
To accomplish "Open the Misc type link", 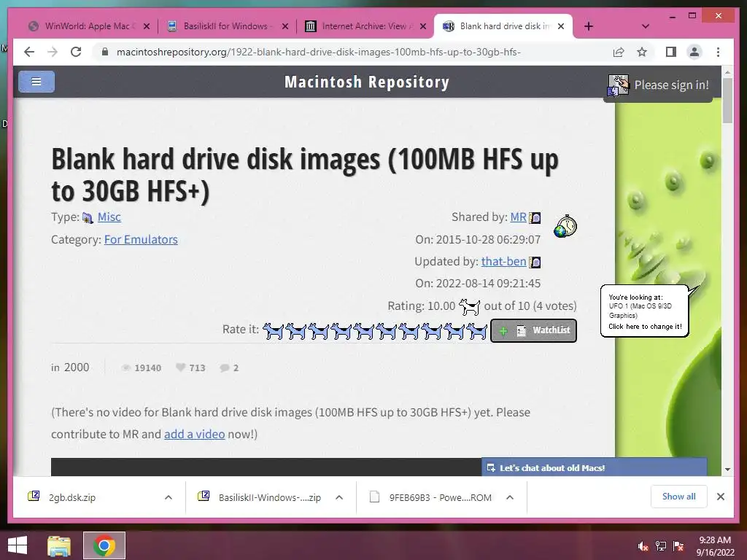I will [109, 217].
